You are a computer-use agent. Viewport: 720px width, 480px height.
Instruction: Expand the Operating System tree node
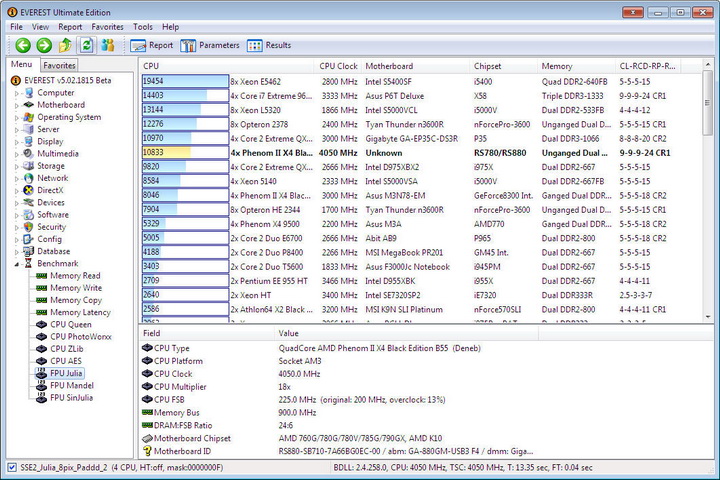click(17, 118)
